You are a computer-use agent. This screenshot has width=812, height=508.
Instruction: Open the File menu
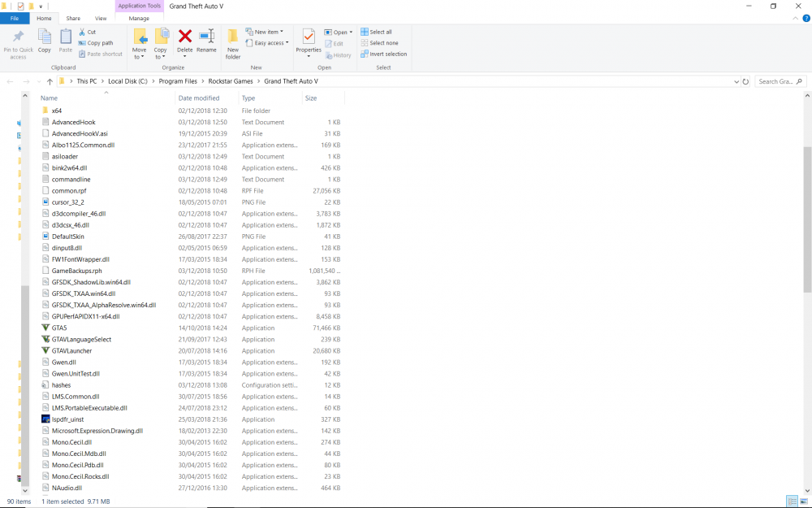(x=15, y=18)
